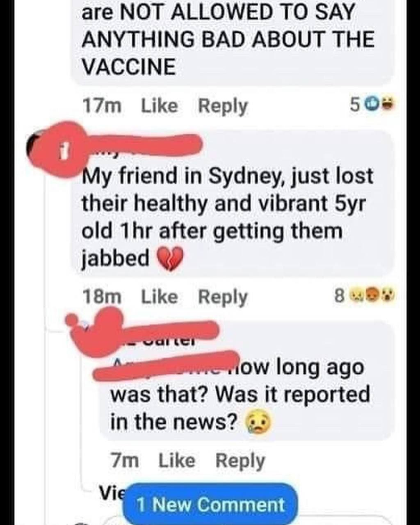
Task: Reply to the 18m-old Sydney comment
Action: click(x=223, y=297)
